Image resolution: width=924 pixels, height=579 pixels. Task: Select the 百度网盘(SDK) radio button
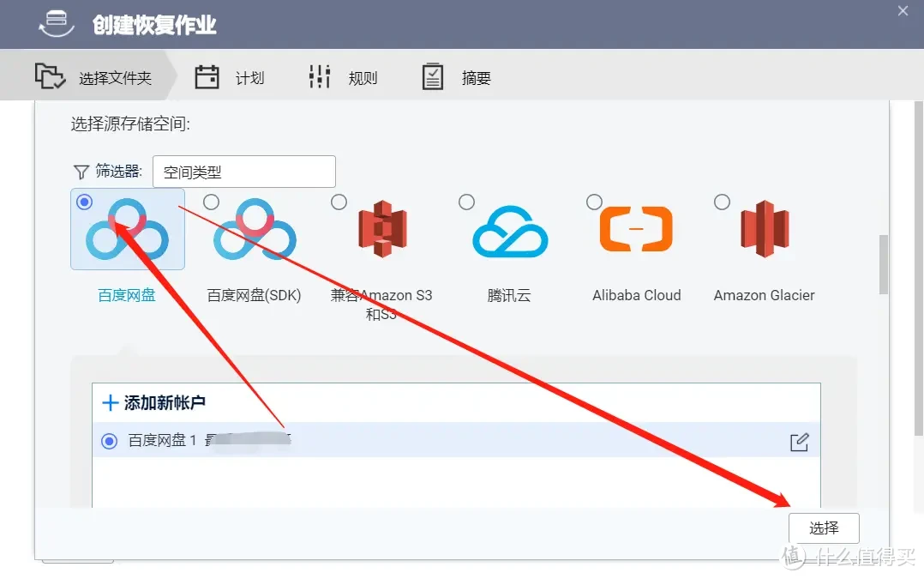[211, 202]
